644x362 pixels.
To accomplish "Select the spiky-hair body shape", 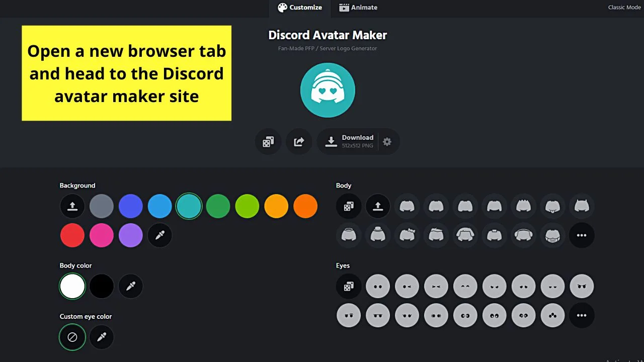I will point(524,206).
